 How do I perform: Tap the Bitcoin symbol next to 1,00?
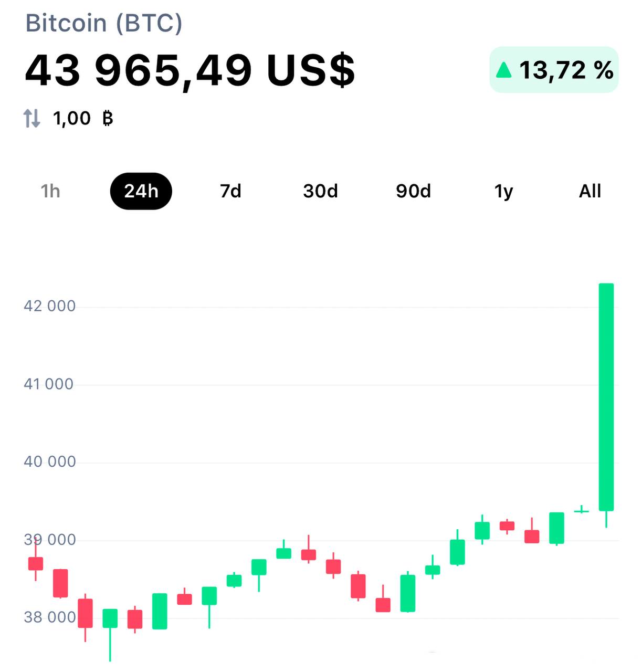click(x=108, y=119)
